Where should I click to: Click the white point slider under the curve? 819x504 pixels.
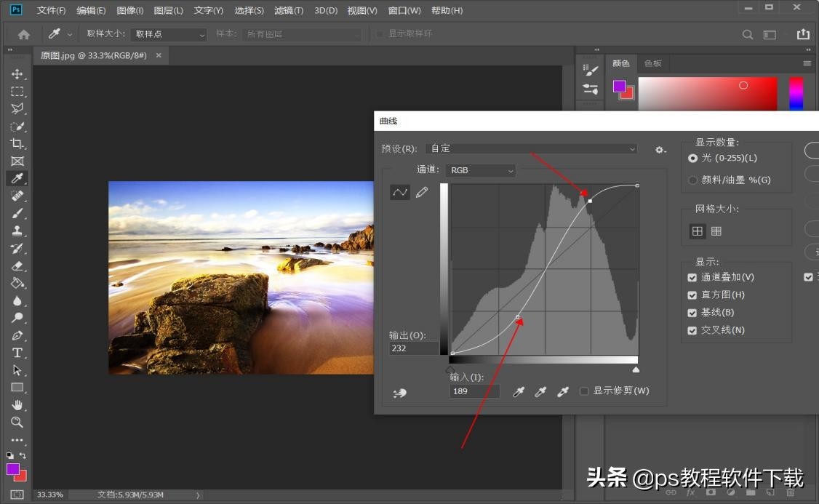point(636,369)
